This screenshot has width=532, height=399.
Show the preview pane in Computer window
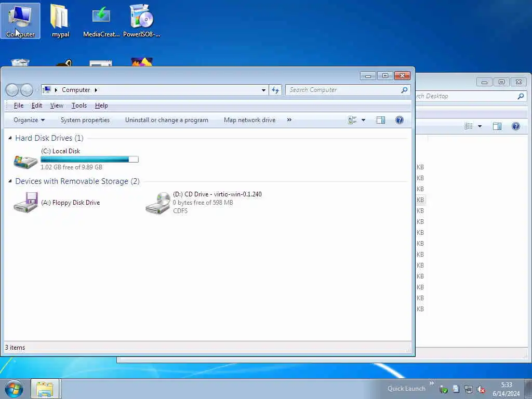pyautogui.click(x=381, y=120)
